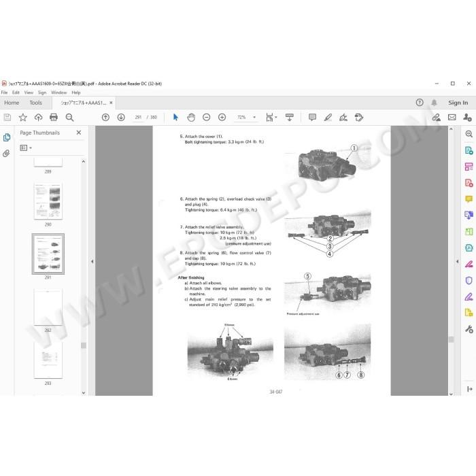The height and width of the screenshot is (476, 476).
Task: Go to the next page arrow
Action: [x=121, y=117]
